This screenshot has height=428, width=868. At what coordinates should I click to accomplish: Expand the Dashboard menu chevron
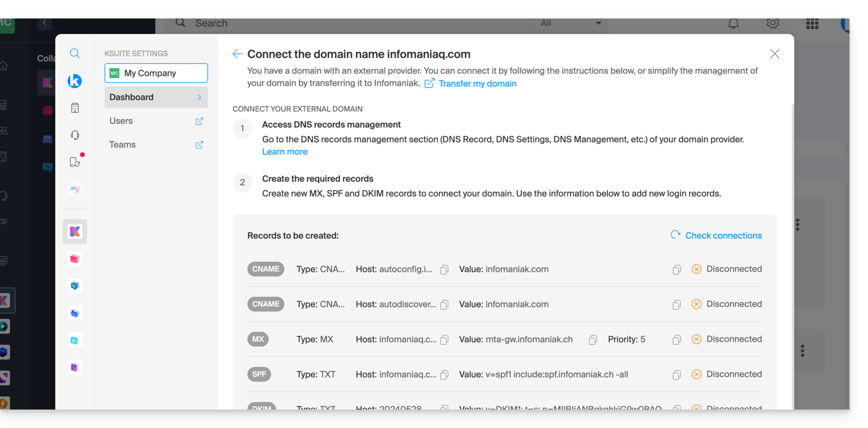[199, 97]
